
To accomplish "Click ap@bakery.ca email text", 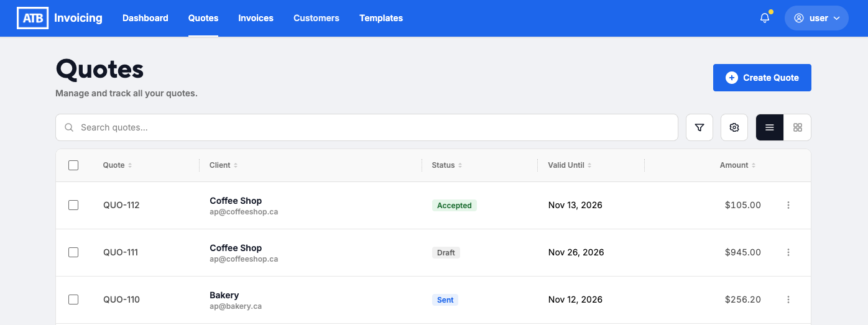I will 236,306.
